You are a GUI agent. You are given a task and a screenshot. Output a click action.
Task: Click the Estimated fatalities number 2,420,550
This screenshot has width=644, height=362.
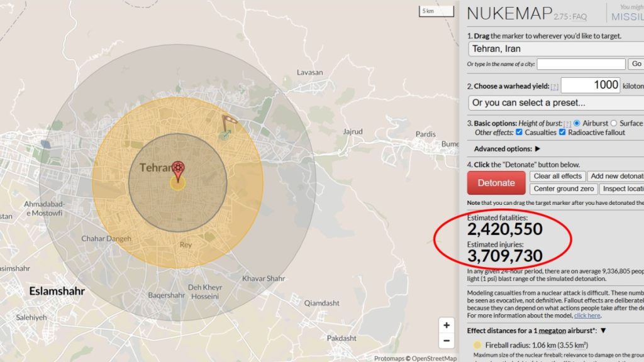(x=505, y=229)
